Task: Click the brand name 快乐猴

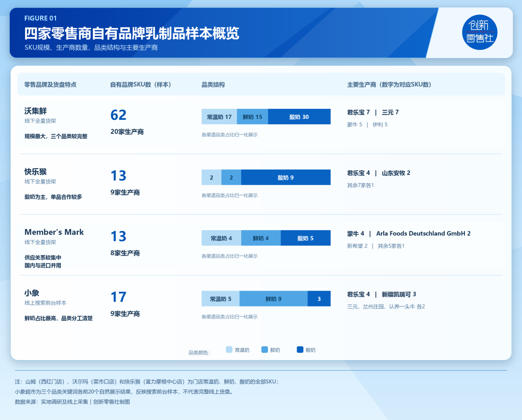Action: point(36,172)
